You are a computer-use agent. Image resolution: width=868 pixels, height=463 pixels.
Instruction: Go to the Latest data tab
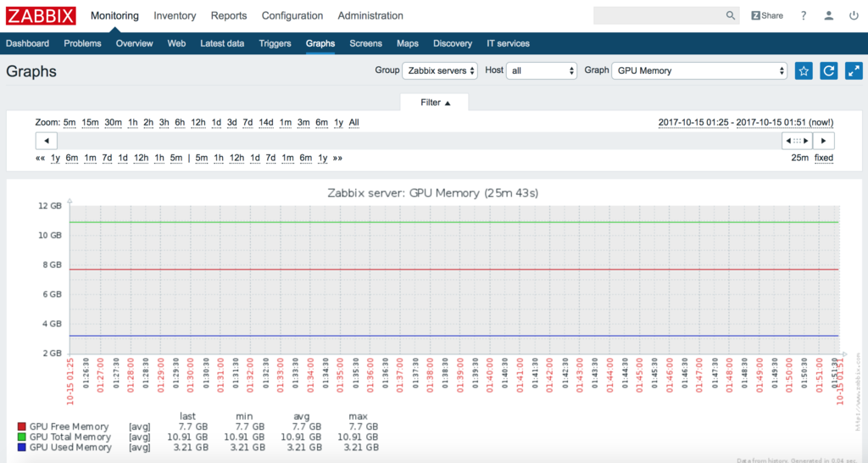(222, 43)
